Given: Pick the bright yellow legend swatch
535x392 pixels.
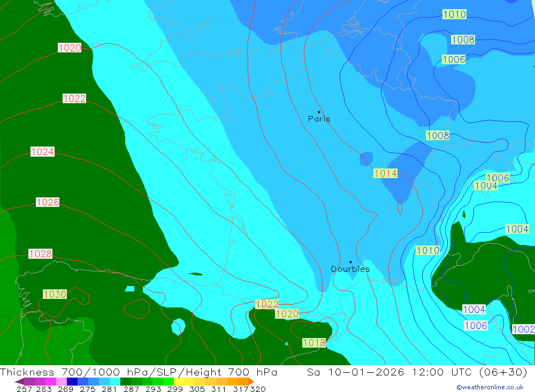Looking at the screenshot, I should point(179,381).
